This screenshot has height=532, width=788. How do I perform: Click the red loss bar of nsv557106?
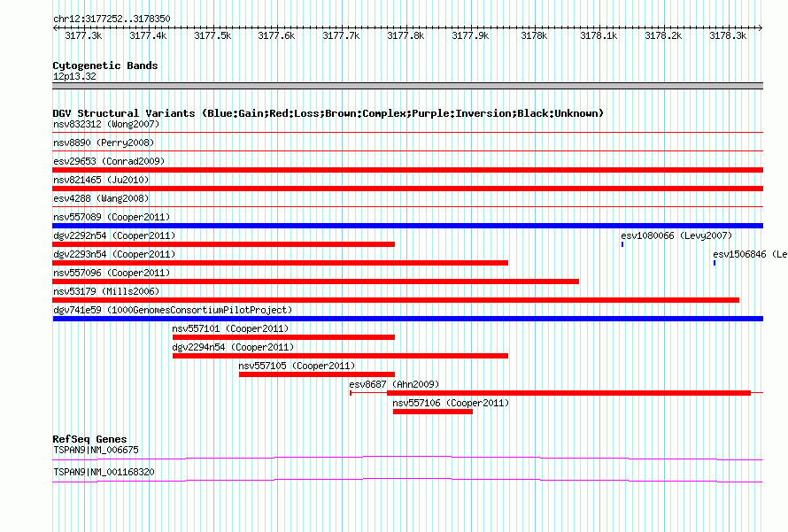(433, 412)
